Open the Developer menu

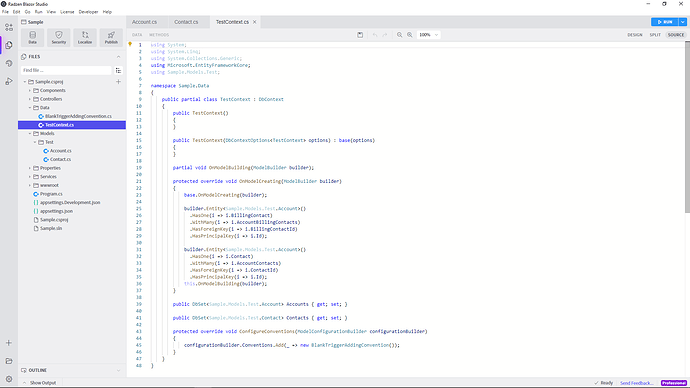click(88, 12)
